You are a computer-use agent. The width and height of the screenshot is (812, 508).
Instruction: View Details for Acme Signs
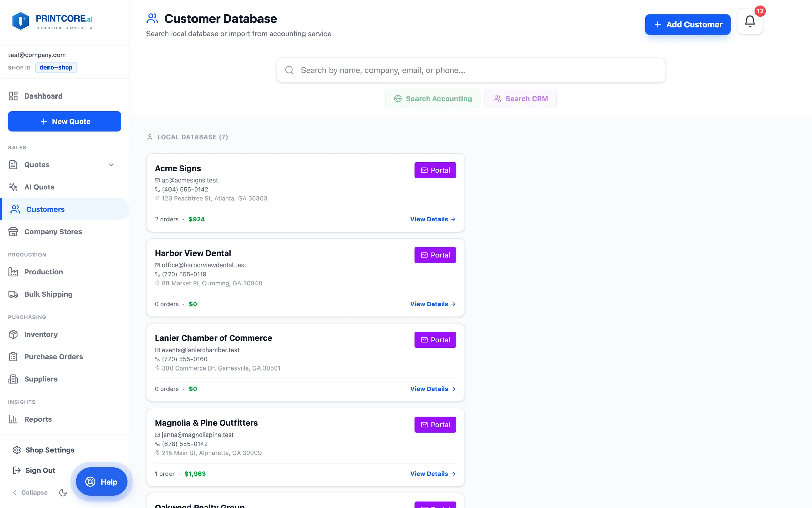[433, 219]
